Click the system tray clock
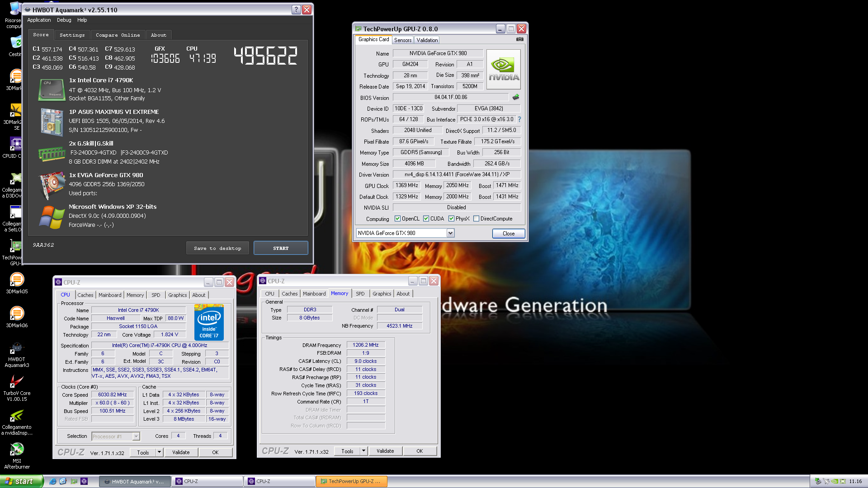 point(855,482)
